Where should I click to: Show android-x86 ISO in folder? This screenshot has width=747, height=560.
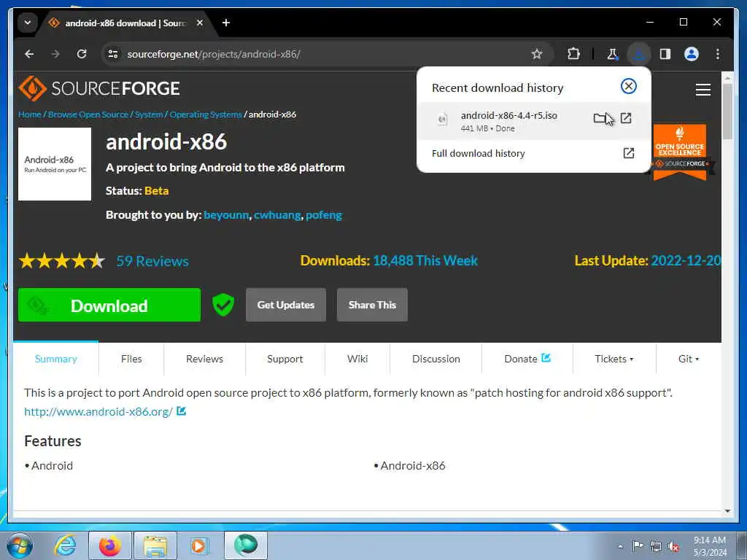[600, 118]
